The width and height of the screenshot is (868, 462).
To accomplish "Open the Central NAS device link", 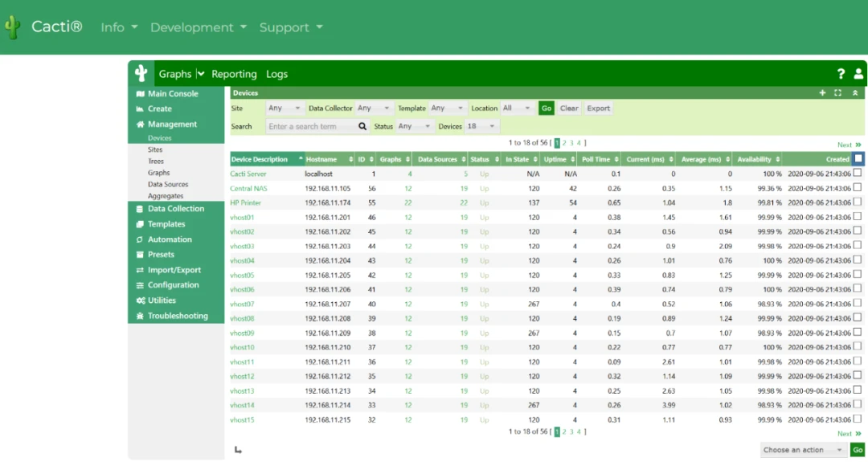I will coord(248,188).
